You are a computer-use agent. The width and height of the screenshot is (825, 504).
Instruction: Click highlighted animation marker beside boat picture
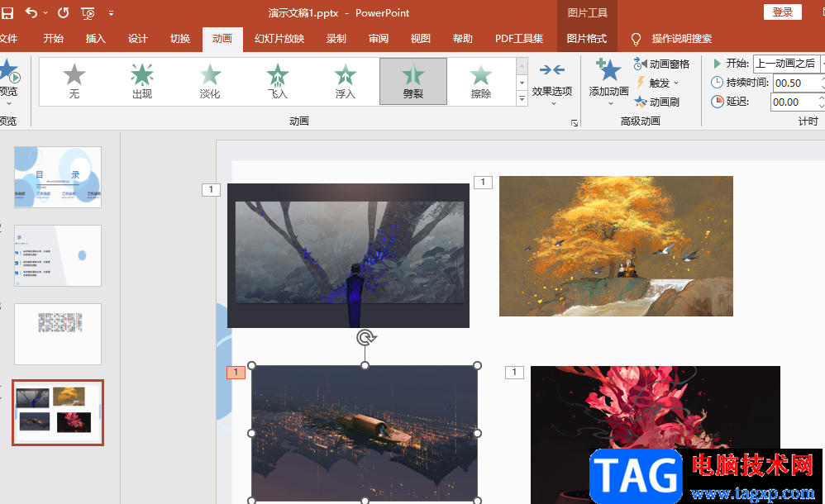click(236, 373)
